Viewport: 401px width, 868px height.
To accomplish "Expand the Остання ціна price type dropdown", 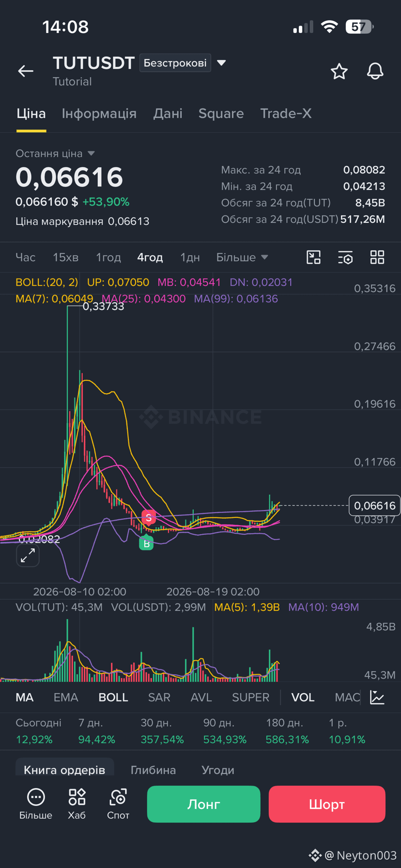I will click(x=55, y=154).
